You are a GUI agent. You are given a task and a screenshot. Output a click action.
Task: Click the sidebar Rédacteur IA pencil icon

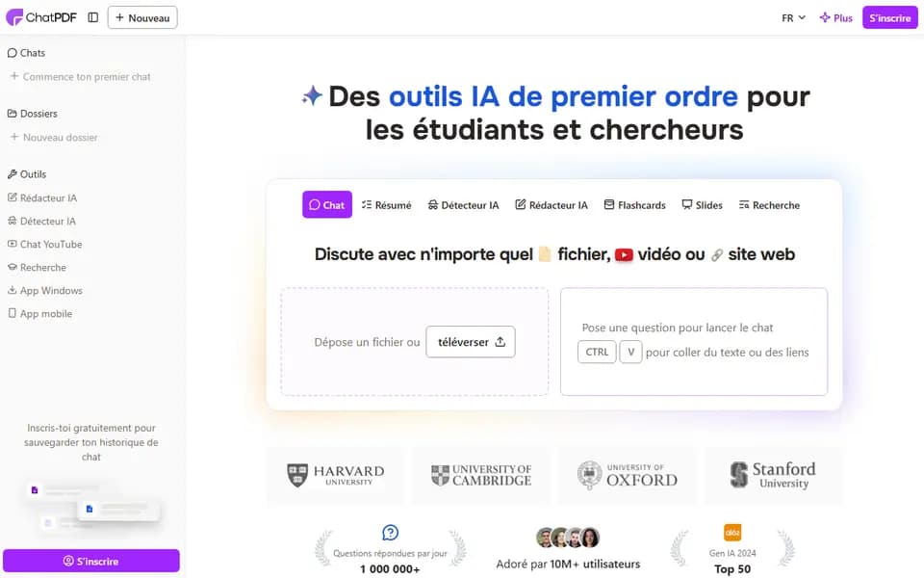tap(12, 197)
